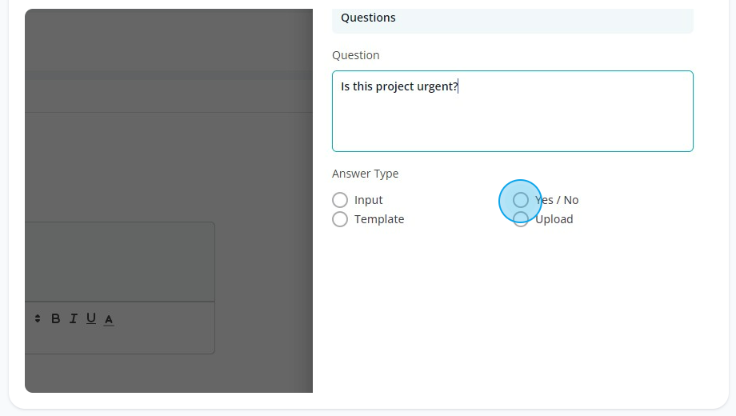This screenshot has height=416, width=736.
Task: Open the up-down arrows selector beside Bold
Action: (38, 319)
